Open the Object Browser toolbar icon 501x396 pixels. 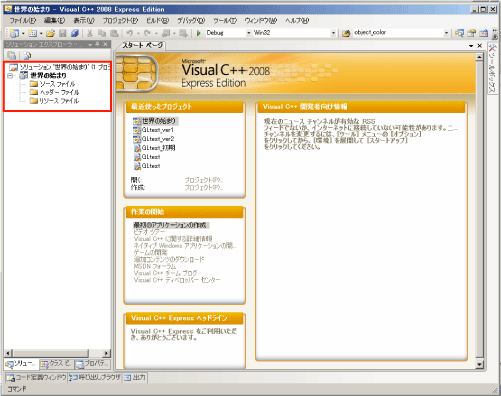click(483, 33)
